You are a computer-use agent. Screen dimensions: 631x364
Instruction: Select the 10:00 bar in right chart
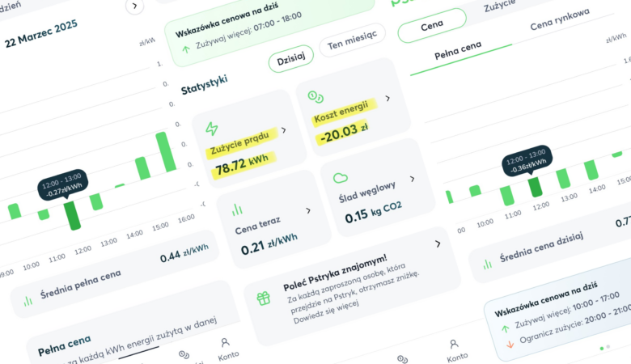(x=475, y=191)
